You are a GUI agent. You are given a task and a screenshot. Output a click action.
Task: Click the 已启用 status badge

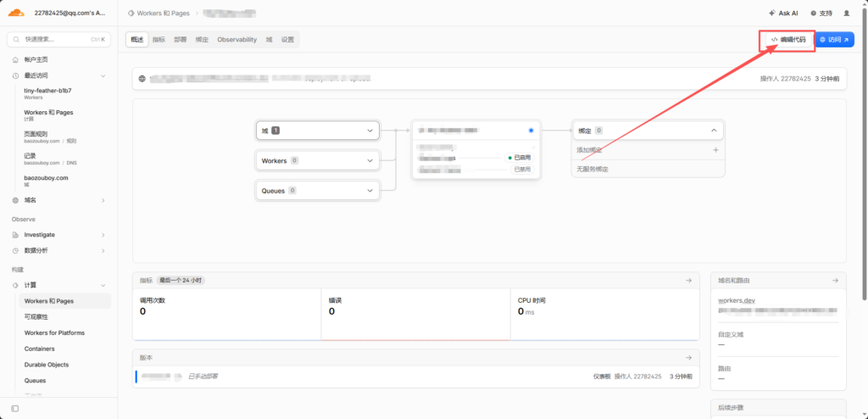(x=520, y=158)
